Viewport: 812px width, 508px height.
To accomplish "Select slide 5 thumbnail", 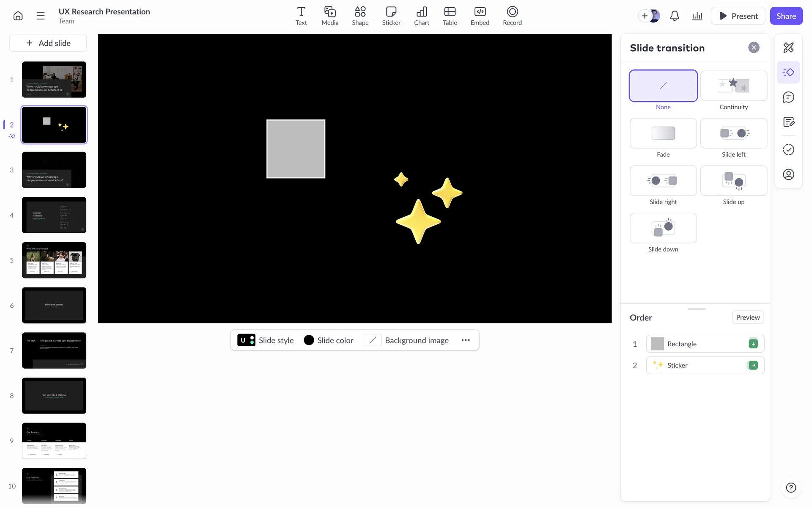I will point(54,260).
